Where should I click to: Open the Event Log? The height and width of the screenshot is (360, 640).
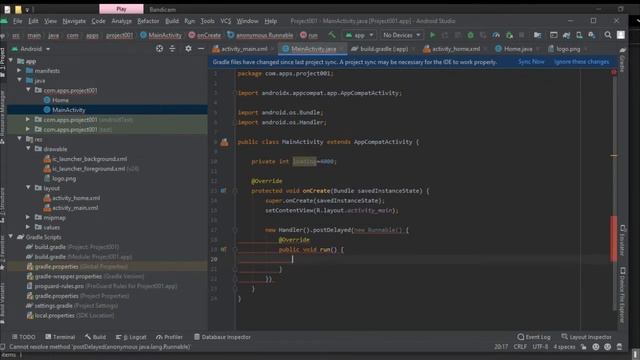pos(534,337)
